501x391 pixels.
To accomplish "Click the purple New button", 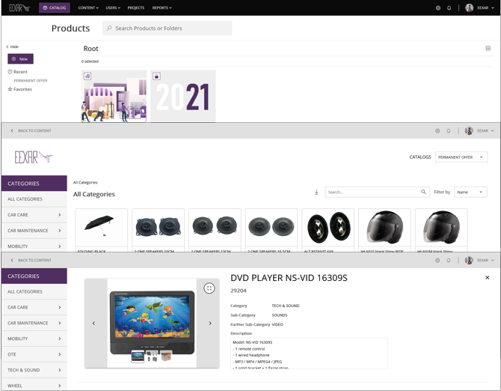I will tap(20, 59).
